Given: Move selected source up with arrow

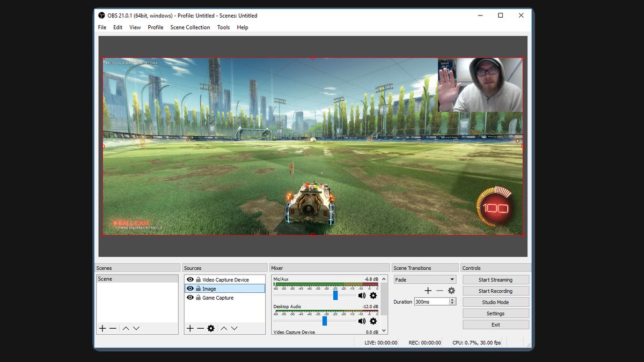Looking at the screenshot, I should point(224,328).
